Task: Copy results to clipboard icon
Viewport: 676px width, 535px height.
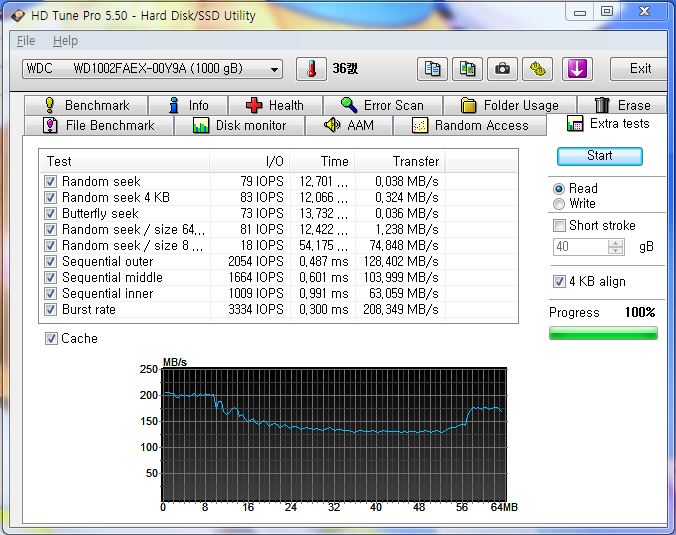Action: tap(432, 69)
